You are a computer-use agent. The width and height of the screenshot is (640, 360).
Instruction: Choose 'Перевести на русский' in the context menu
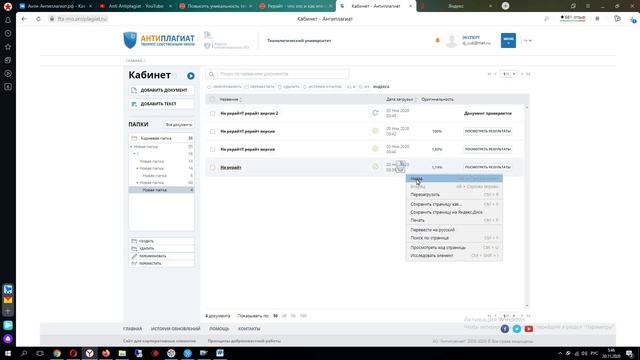pyautogui.click(x=454, y=230)
